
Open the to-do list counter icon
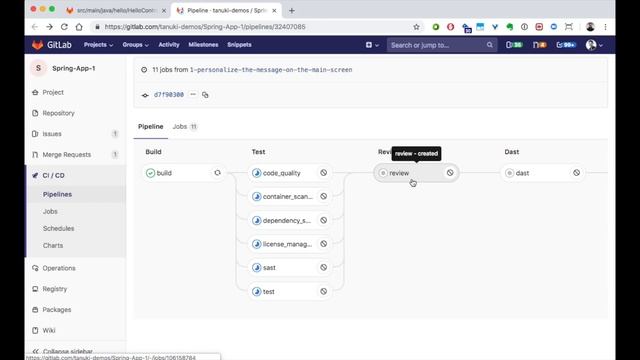tap(566, 45)
